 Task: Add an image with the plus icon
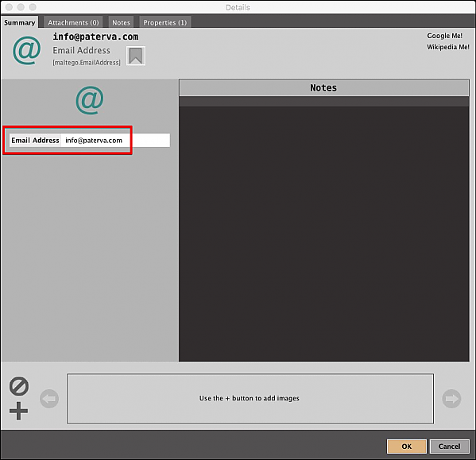coord(18,412)
